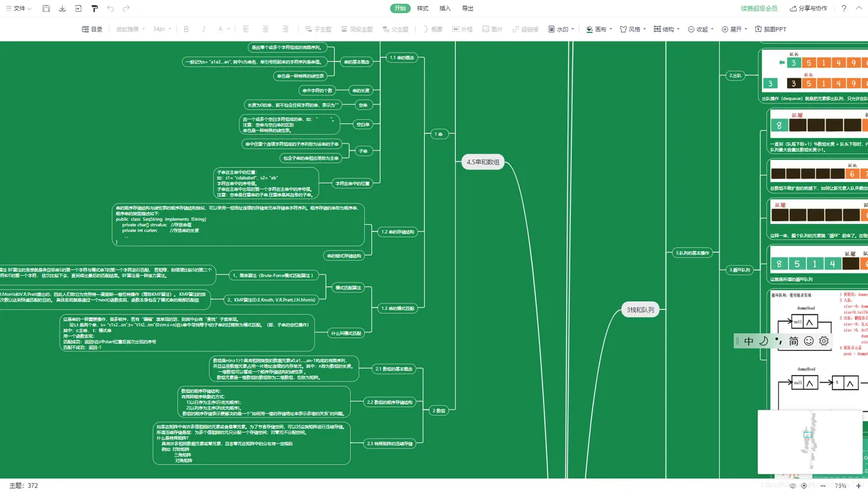868x493 pixels.
Task: Select the format painter tool
Action: 94,9
